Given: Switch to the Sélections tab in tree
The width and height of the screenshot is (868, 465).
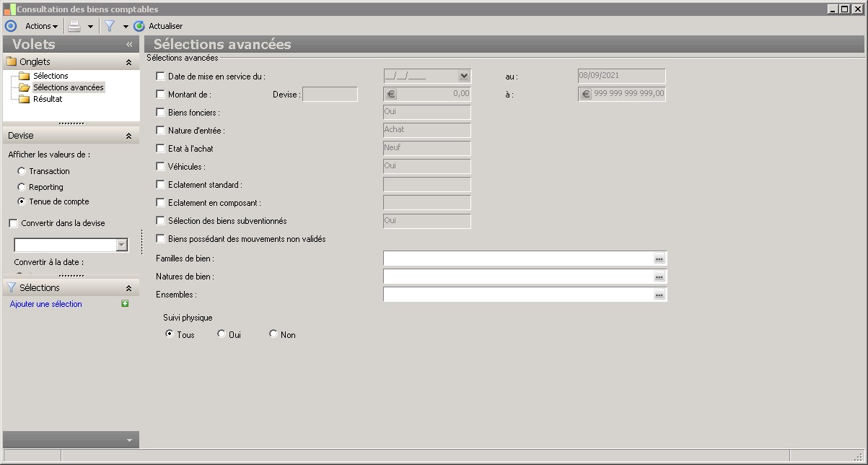Looking at the screenshot, I should click(x=51, y=76).
